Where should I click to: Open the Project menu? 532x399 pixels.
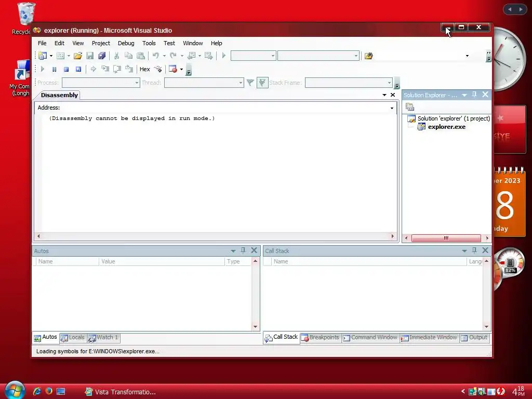coord(101,43)
